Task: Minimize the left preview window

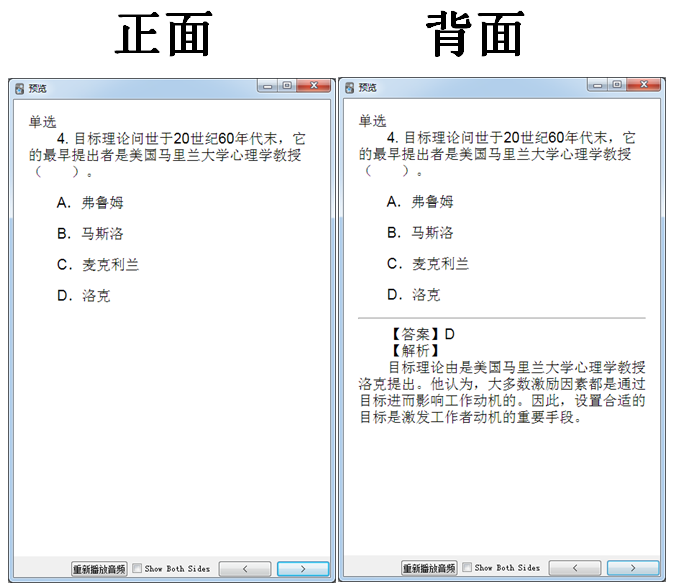Action: (267, 86)
